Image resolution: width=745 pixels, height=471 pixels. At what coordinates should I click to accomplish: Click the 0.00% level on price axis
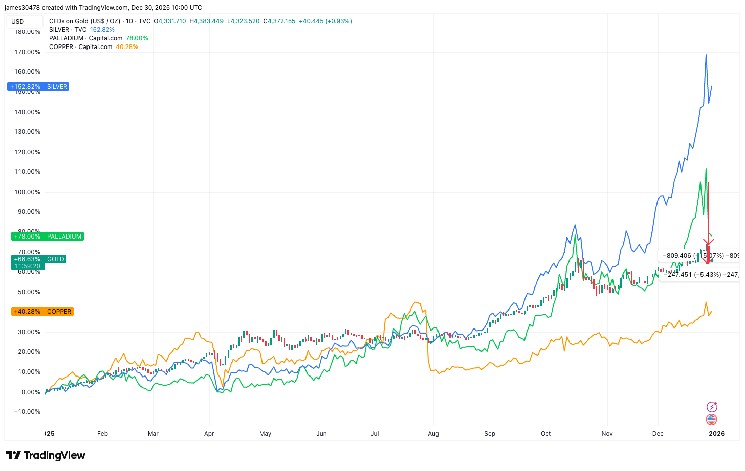point(30,391)
